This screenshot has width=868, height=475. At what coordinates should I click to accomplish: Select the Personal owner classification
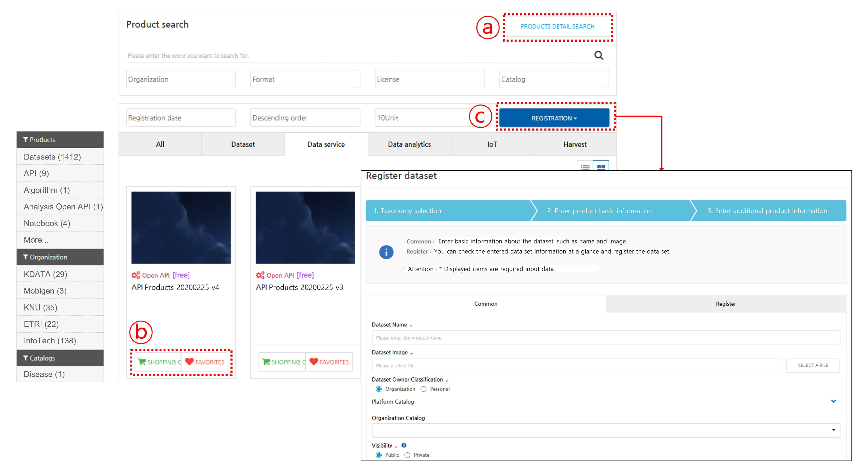pos(424,389)
